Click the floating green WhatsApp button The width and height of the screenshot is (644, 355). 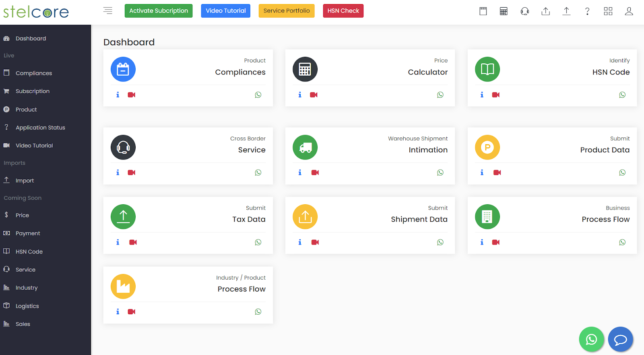click(x=591, y=339)
